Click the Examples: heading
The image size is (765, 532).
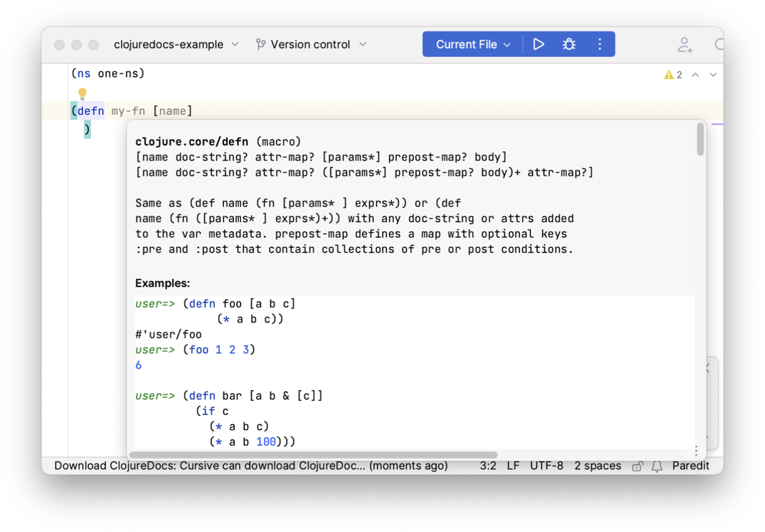coord(163,283)
